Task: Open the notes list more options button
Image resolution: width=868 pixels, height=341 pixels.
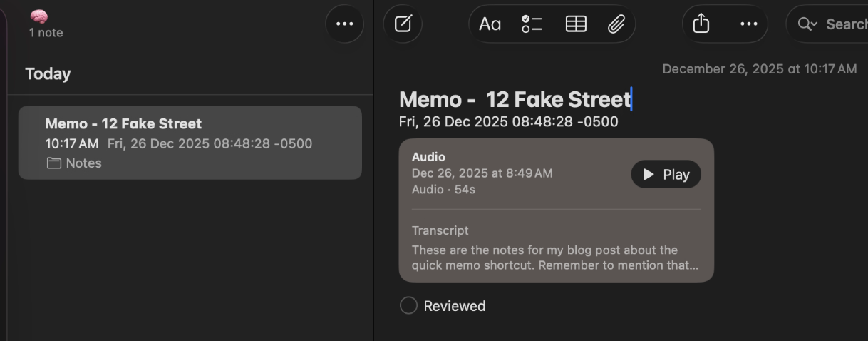Action: 344,24
